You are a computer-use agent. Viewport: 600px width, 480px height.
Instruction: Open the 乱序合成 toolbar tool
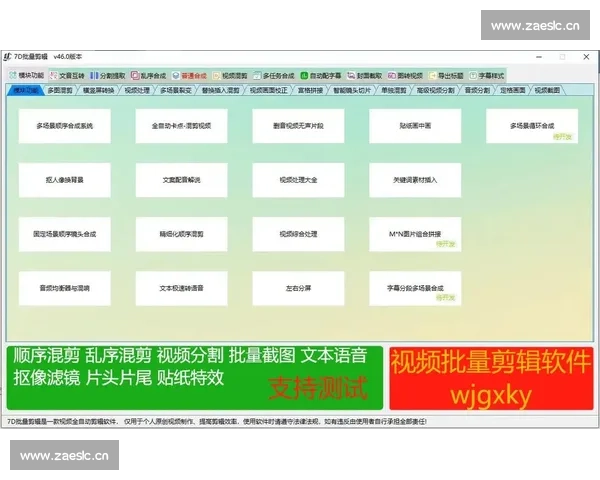click(x=149, y=75)
